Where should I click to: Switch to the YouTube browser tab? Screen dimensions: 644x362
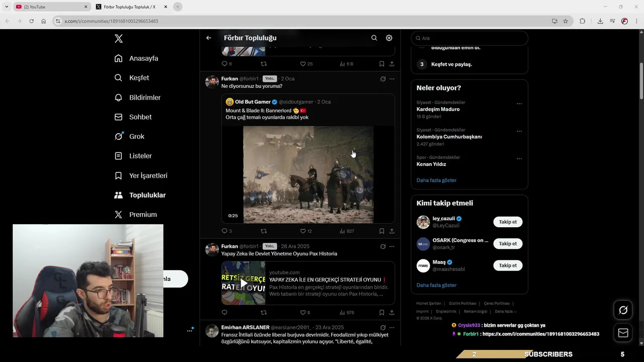(x=51, y=7)
